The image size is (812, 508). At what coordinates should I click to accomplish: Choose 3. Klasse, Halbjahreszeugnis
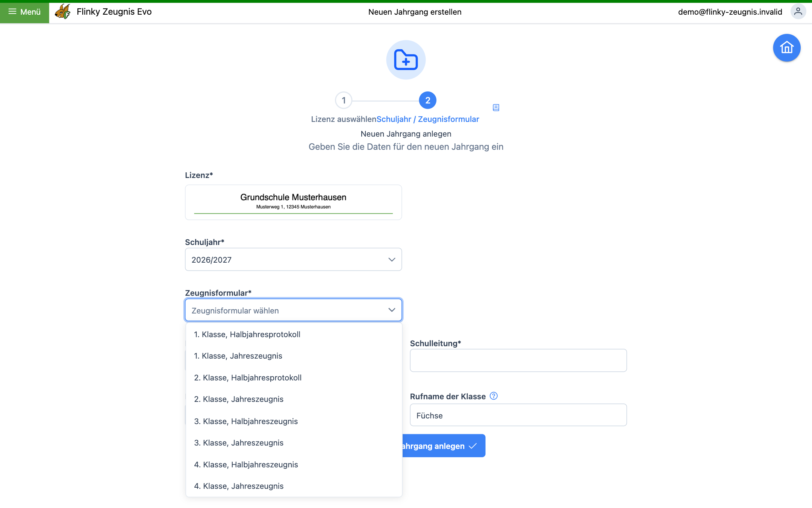coord(294,421)
